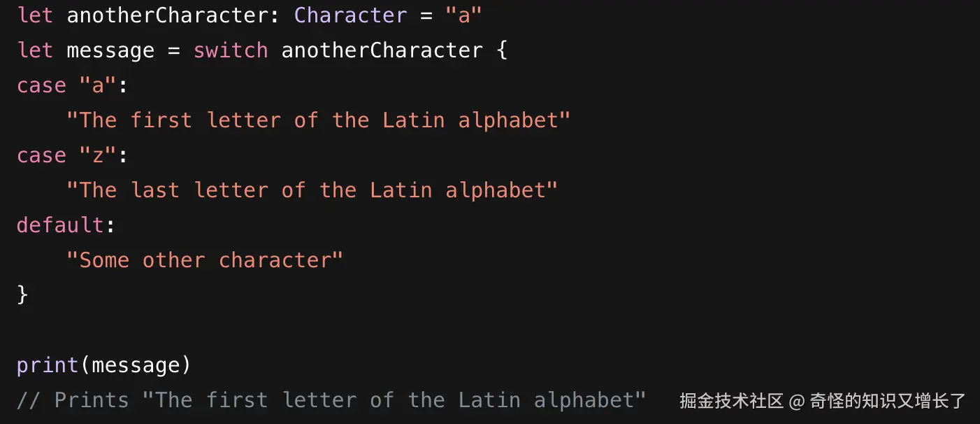
Task: Click the let keyword on the first line
Action: pyautogui.click(x=35, y=15)
